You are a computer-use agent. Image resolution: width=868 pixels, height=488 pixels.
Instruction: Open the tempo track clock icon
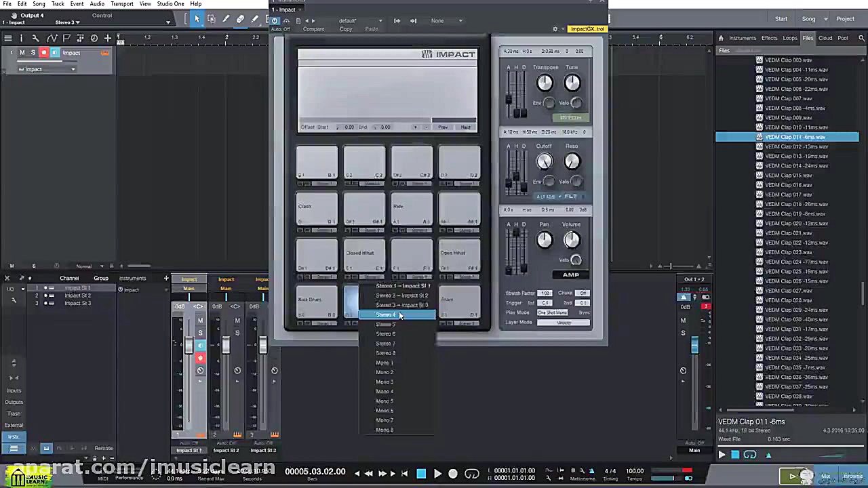tap(94, 38)
